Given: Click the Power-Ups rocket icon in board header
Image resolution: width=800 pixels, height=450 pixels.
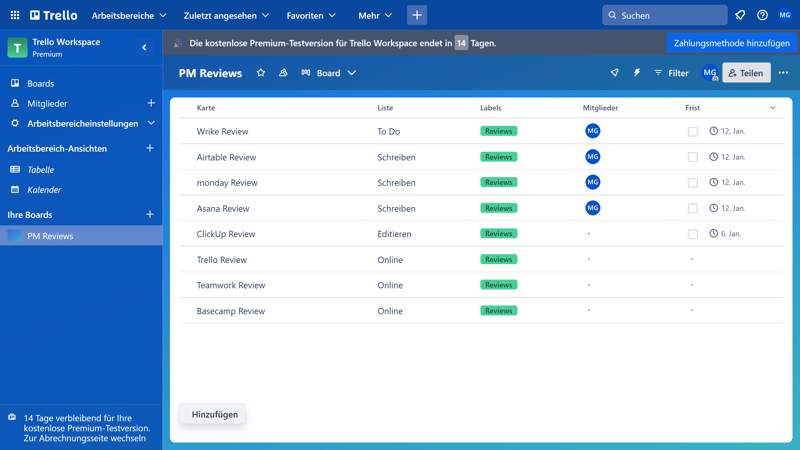Looking at the screenshot, I should click(614, 73).
